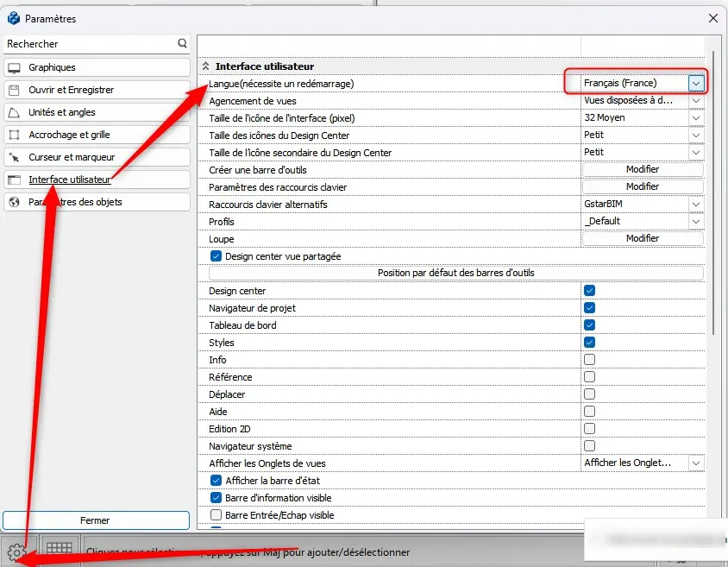The image size is (728, 567).
Task: Open Paramètres des objets category
Action: (x=97, y=202)
